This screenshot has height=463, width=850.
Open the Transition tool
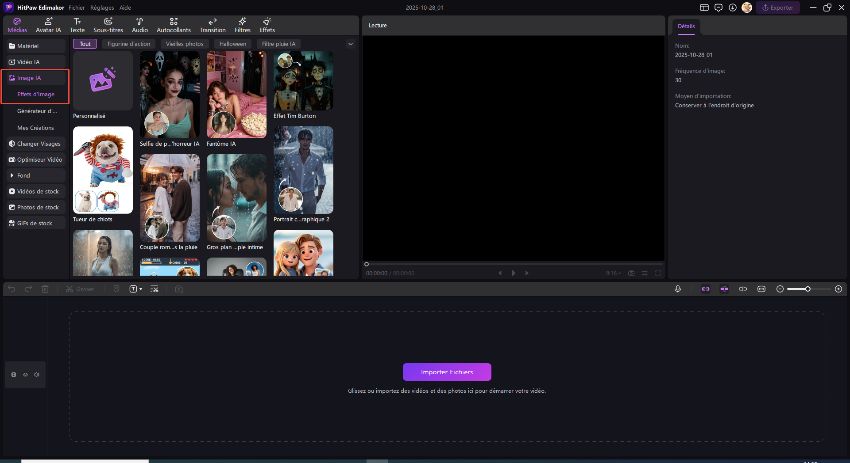(212, 25)
